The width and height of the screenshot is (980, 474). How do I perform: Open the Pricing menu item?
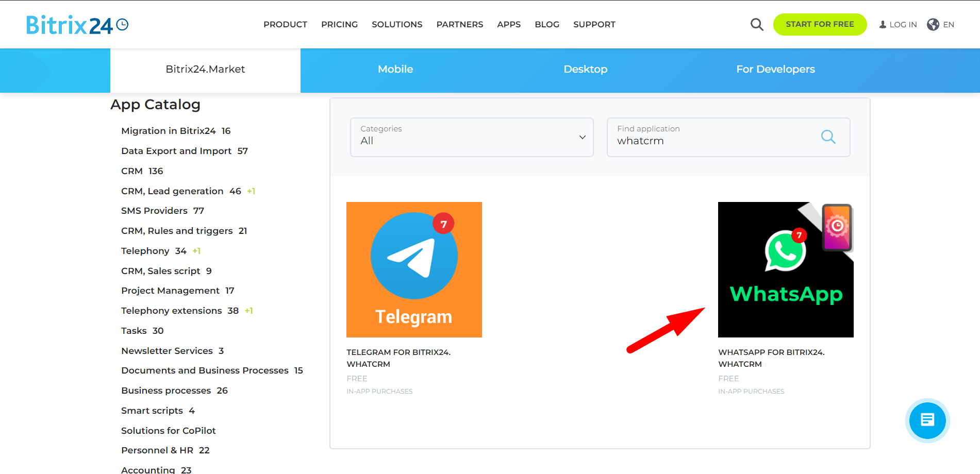(339, 24)
